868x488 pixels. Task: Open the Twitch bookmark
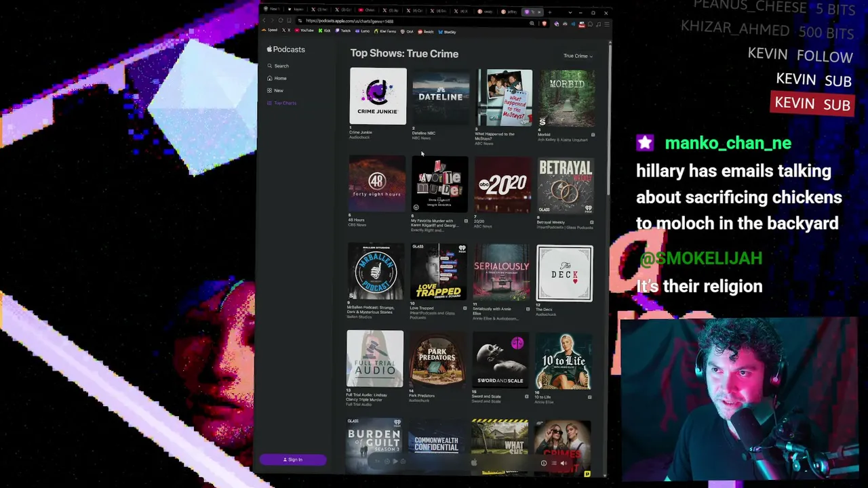[343, 31]
